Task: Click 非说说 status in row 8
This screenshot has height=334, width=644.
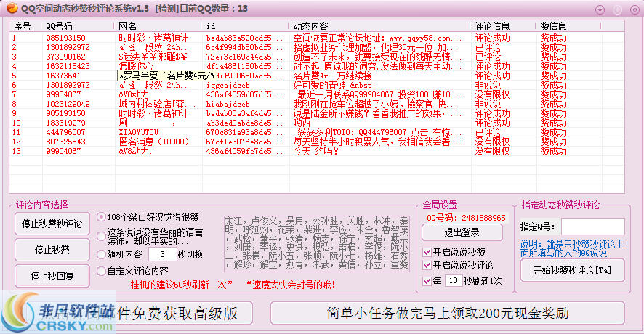Action: click(x=488, y=104)
